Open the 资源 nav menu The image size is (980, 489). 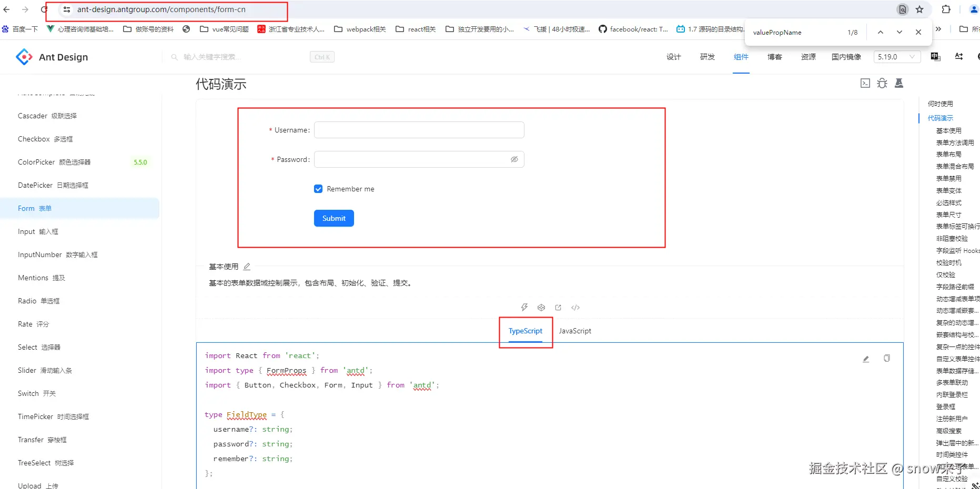[x=809, y=57]
